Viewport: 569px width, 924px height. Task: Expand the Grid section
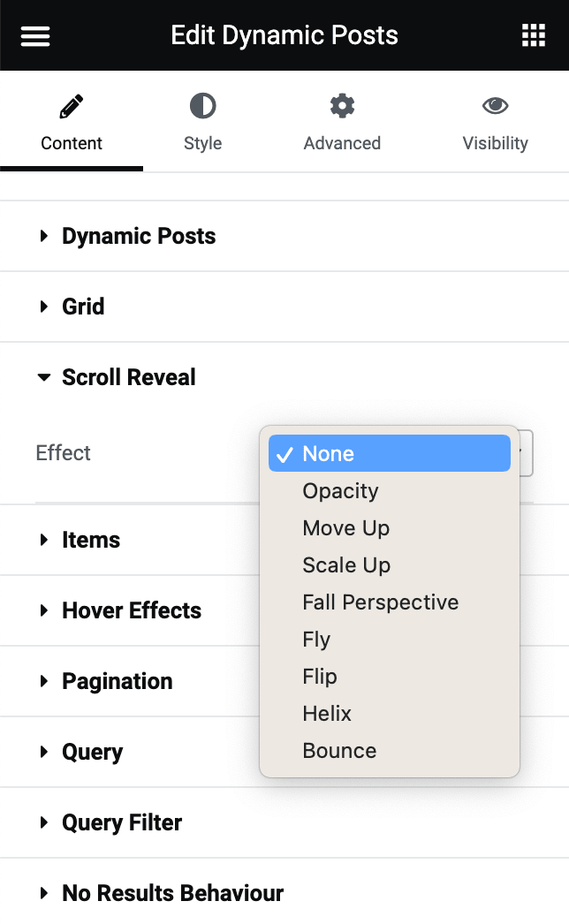(x=83, y=307)
